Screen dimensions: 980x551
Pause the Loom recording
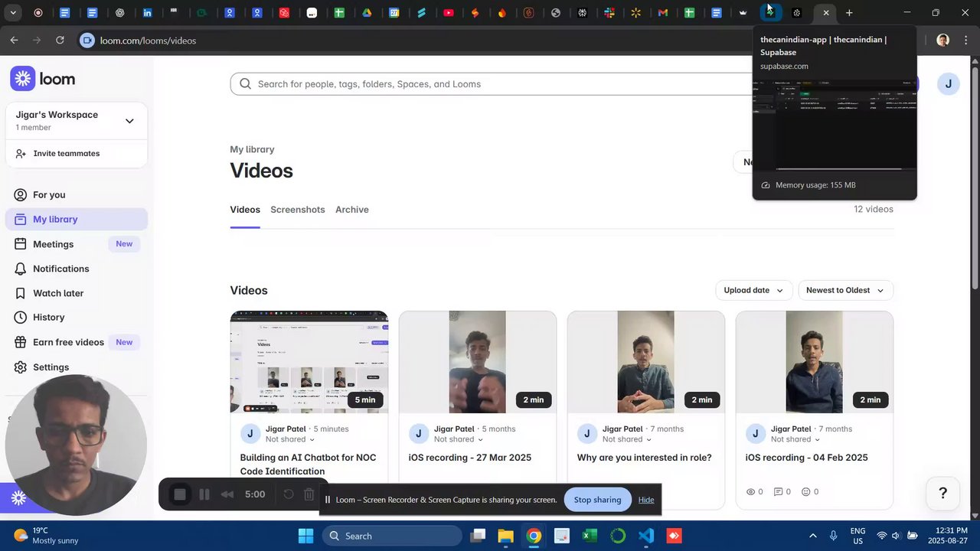pos(204,494)
